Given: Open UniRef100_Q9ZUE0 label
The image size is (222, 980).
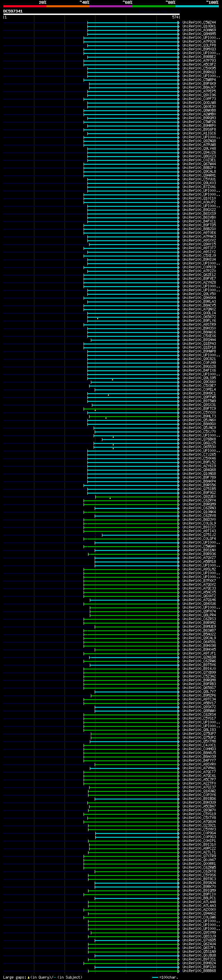Looking at the screenshot, I should tap(199, 496).
